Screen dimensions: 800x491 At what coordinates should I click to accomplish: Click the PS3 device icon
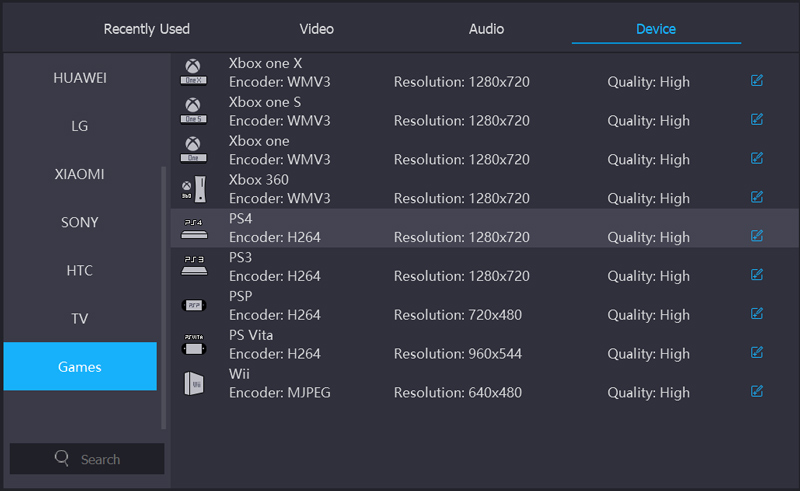193,266
